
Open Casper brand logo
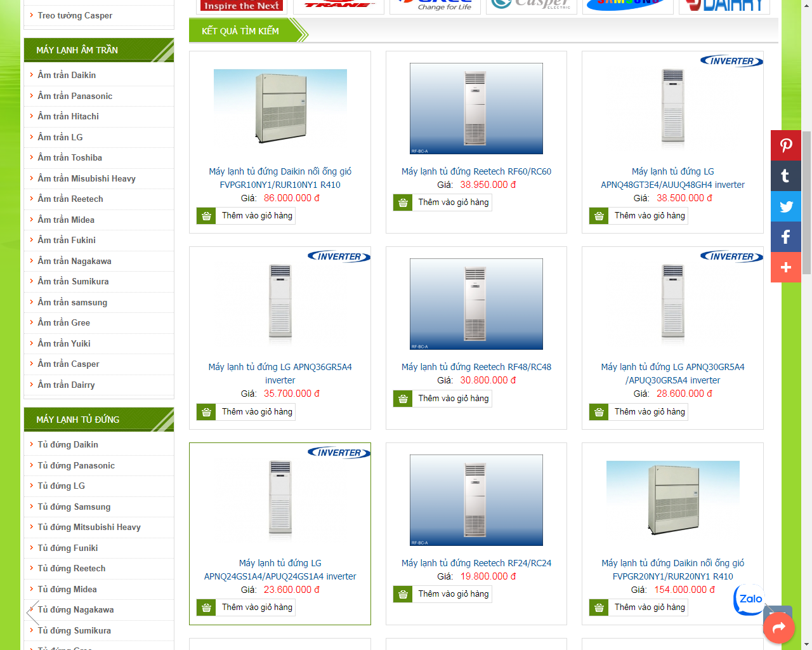click(531, 5)
